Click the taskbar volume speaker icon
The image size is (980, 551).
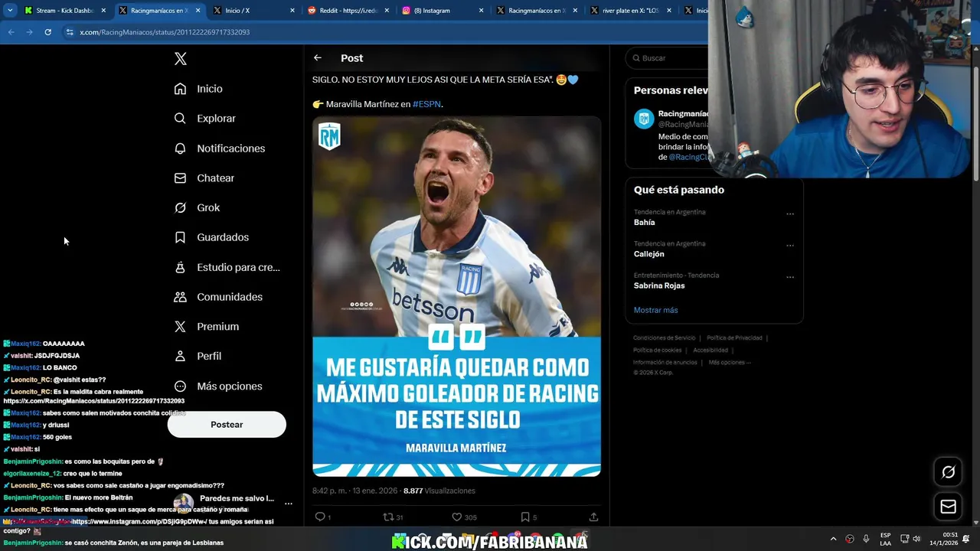pyautogui.click(x=916, y=539)
